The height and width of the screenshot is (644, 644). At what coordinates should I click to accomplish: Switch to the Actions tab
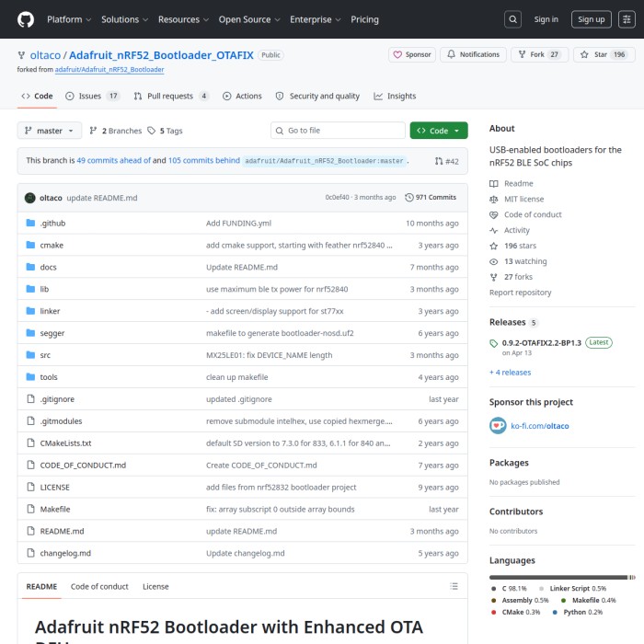pyautogui.click(x=242, y=96)
